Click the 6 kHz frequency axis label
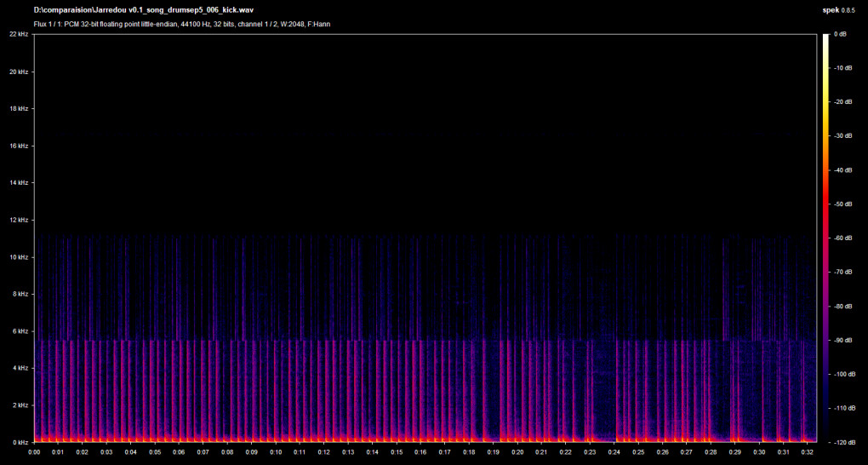The image size is (868, 465). pos(21,331)
